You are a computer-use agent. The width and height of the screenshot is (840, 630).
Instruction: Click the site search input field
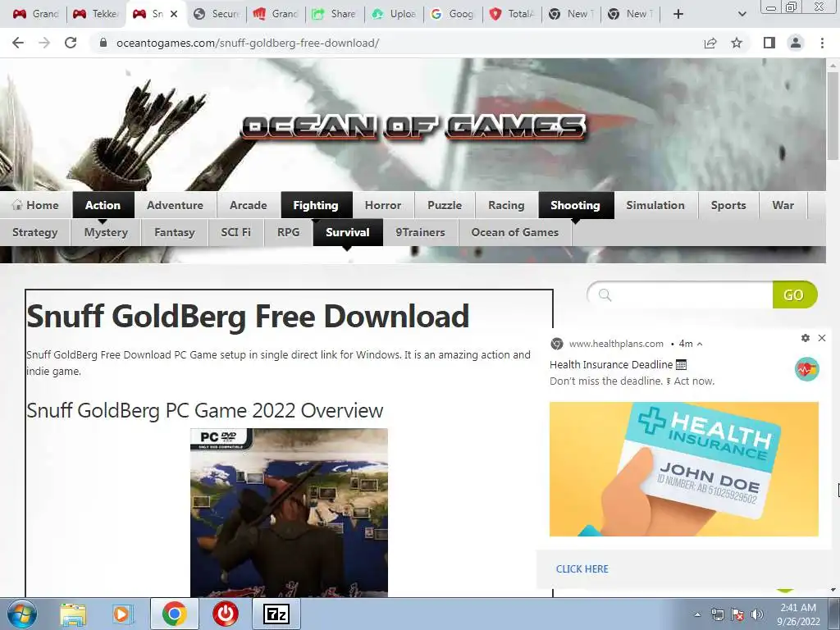click(680, 294)
